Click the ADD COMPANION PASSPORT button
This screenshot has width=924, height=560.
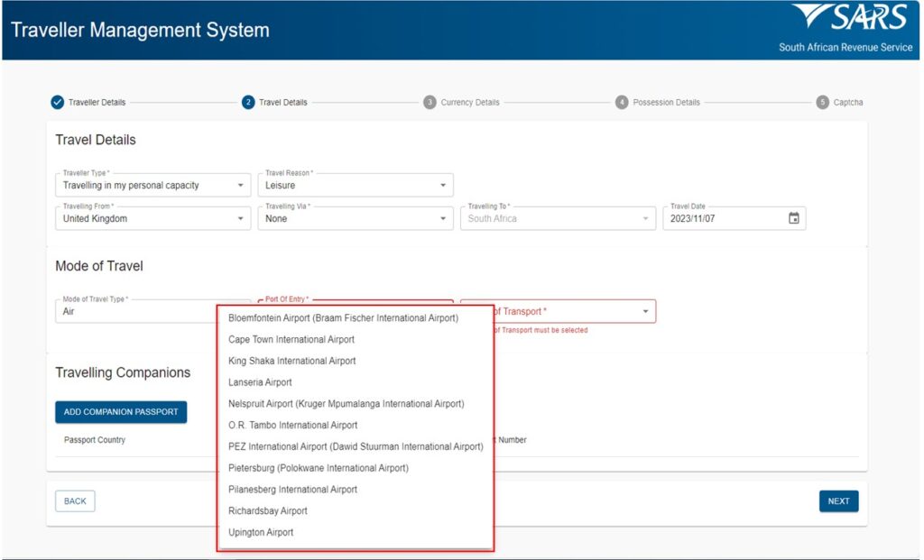coord(120,411)
